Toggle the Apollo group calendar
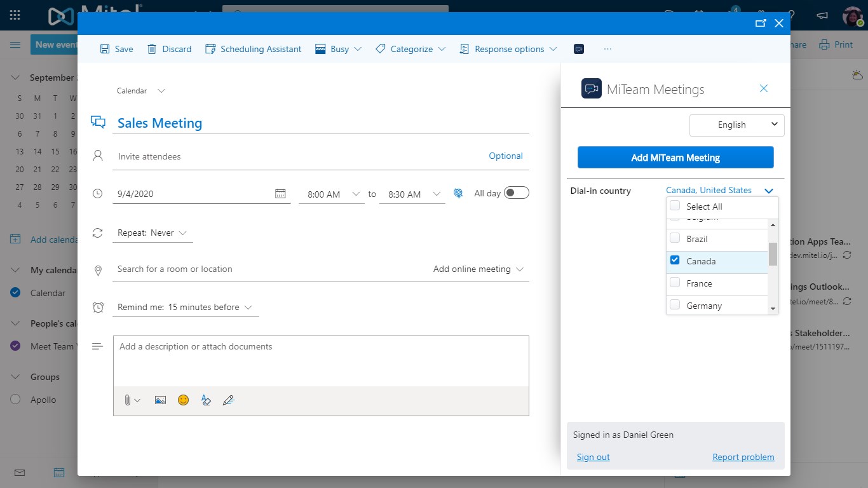Screen dimensions: 868x488 [15, 400]
